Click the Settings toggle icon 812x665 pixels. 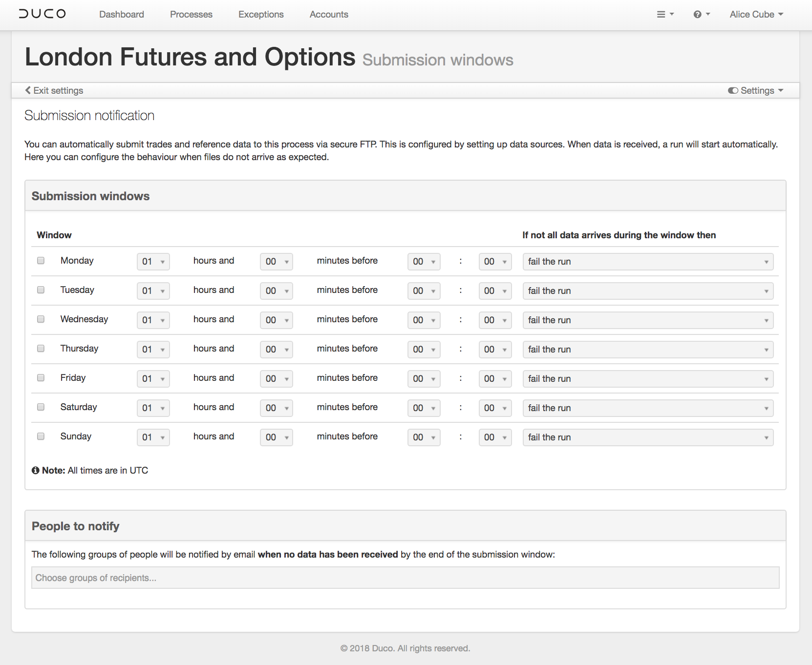(733, 90)
